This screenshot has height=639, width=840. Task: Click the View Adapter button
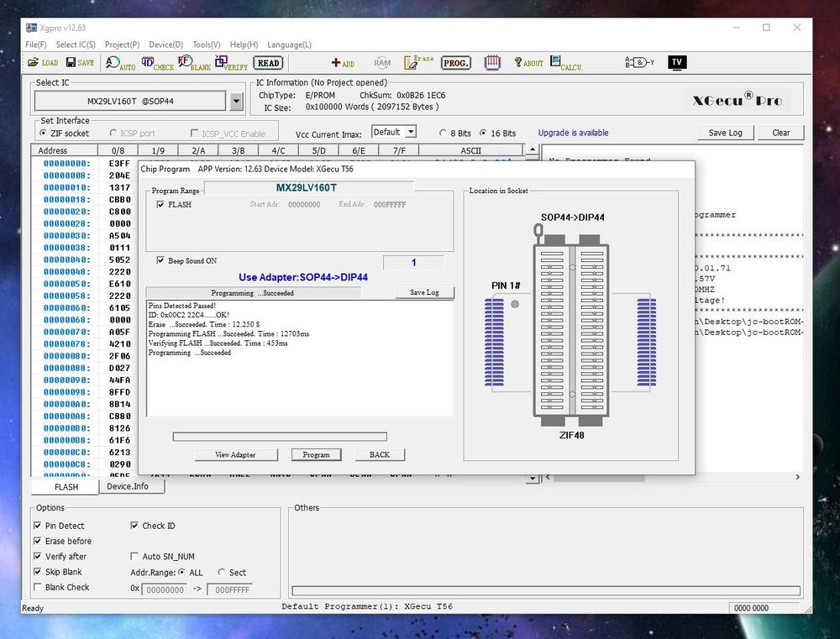(x=236, y=455)
